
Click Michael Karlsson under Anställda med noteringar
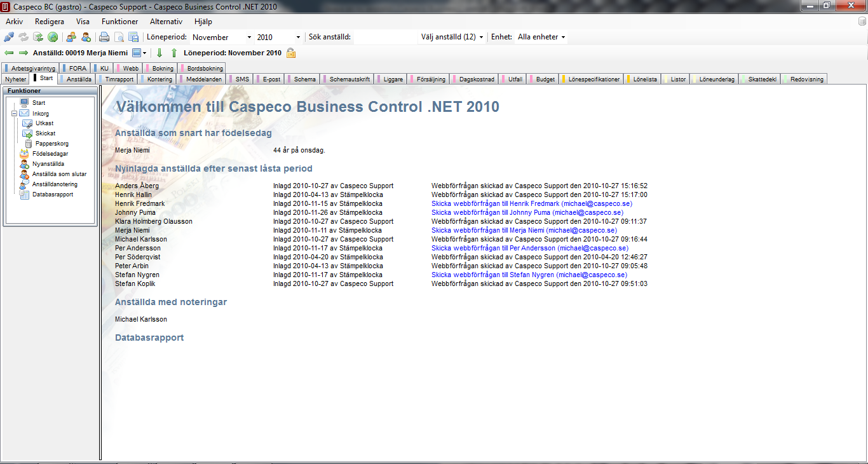click(141, 319)
